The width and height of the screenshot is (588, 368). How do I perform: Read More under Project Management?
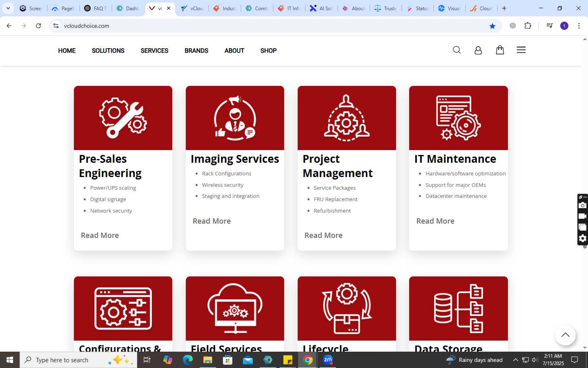(x=323, y=235)
